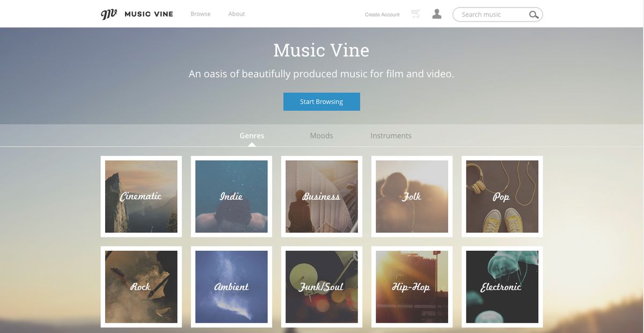Click the Create Account link

pos(382,15)
